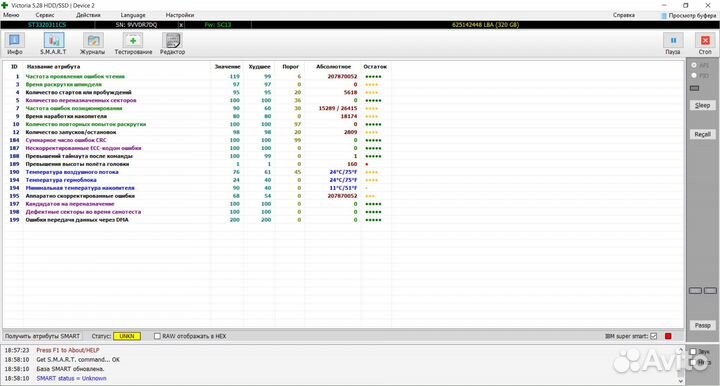Image resolution: width=720 pixels, height=386 pixels.
Task: Open Просмотр буфера viewer
Action: tap(689, 15)
